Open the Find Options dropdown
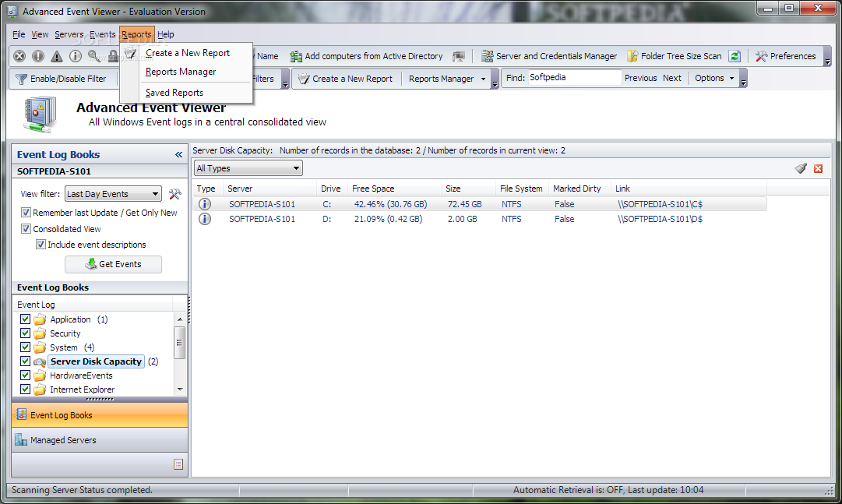 pos(715,78)
